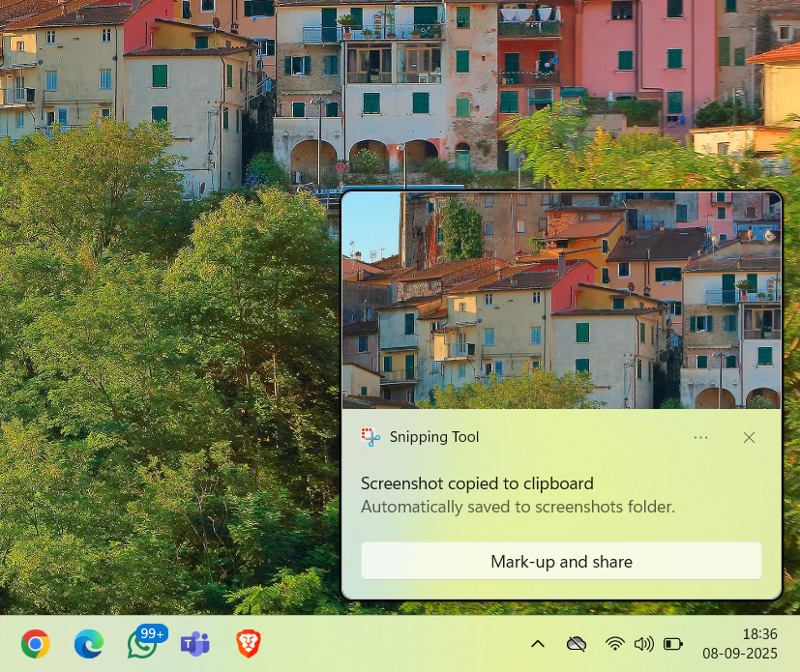This screenshot has height=672, width=800.
Task: Open Microsoft Teams from the taskbar
Action: point(195,644)
